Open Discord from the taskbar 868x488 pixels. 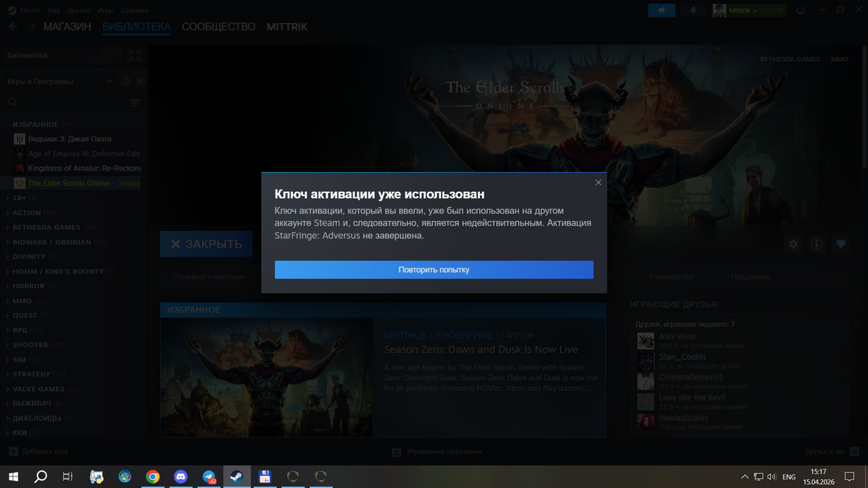click(x=180, y=476)
